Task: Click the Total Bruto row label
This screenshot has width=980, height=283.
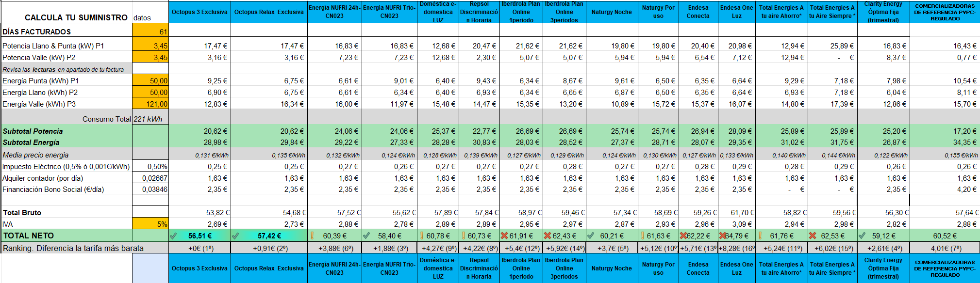Action: click(22, 212)
